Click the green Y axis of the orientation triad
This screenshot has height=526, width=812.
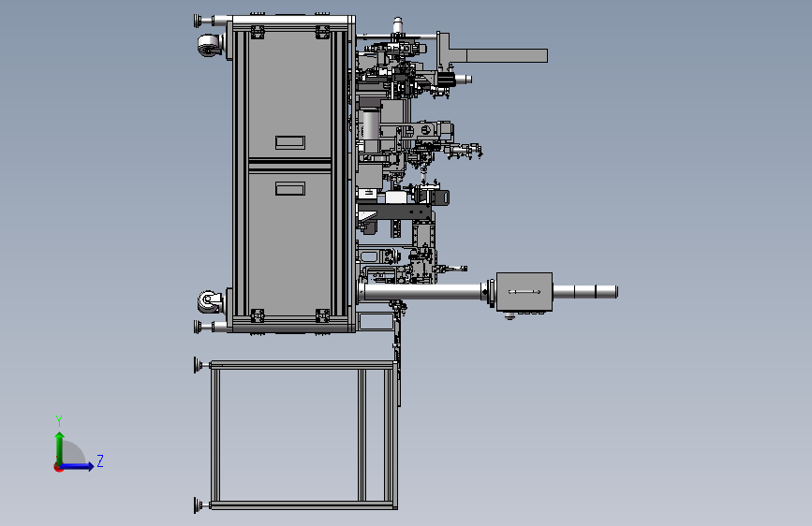tap(60, 448)
